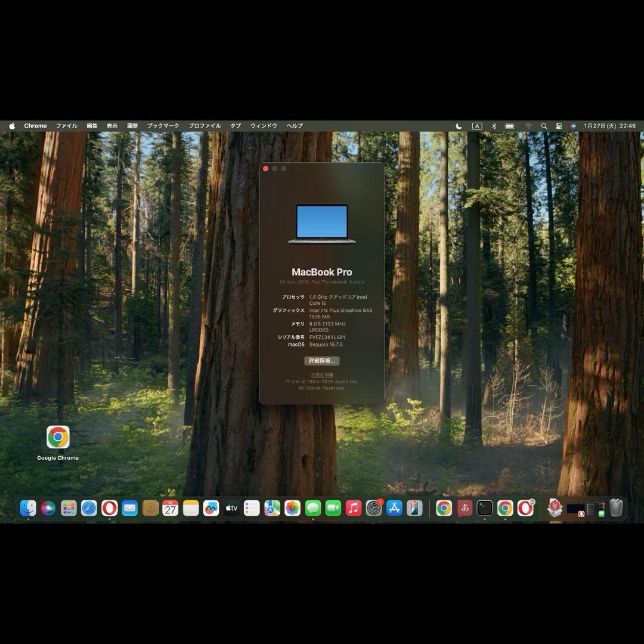Open the Apple TV app
Viewport: 644px width, 644px height.
(x=231, y=508)
